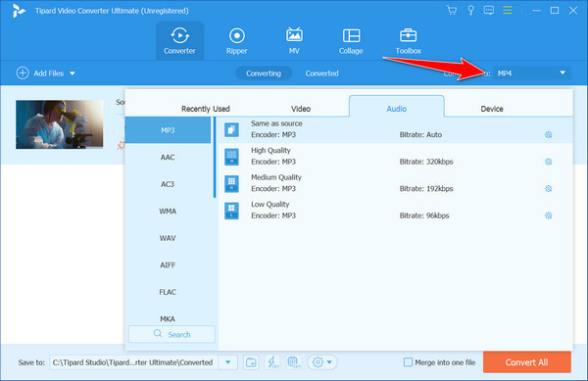Viewport: 588px width, 381px height.
Task: Click the Low Quality preset icon
Action: coord(231,211)
